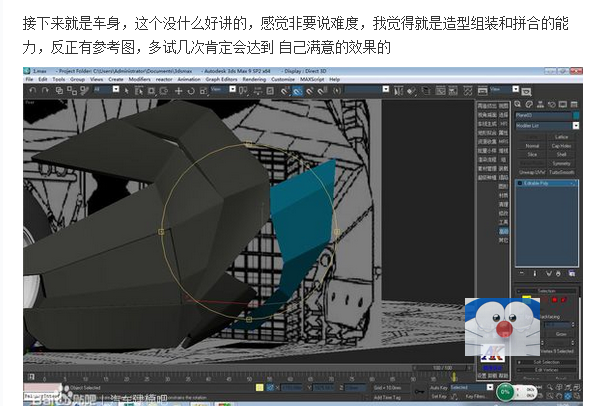
Task: Open the 'Selected' key mode dropdown
Action: pyautogui.click(x=471, y=387)
